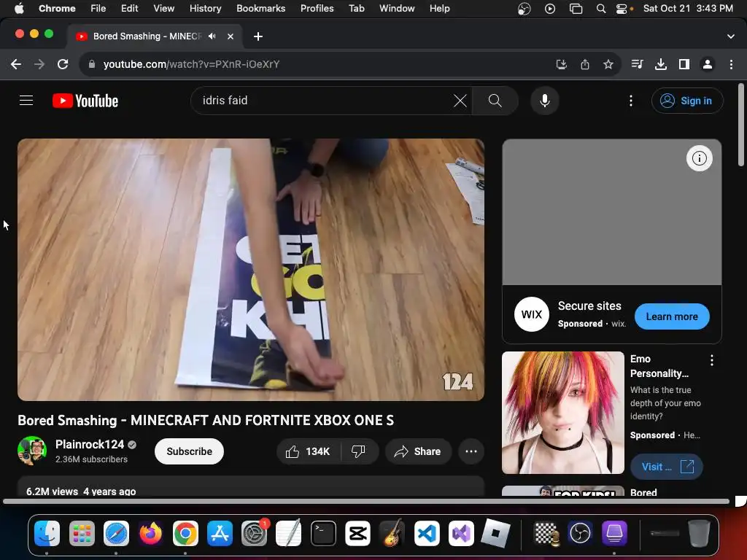
Task: Open the YouTube hamburger guide menu
Action: (26, 101)
